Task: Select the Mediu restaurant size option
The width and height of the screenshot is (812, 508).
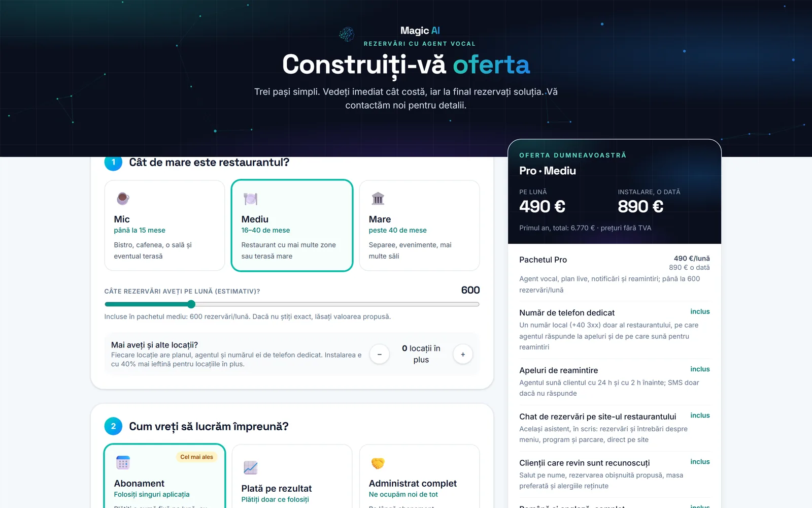Action: coord(292,226)
